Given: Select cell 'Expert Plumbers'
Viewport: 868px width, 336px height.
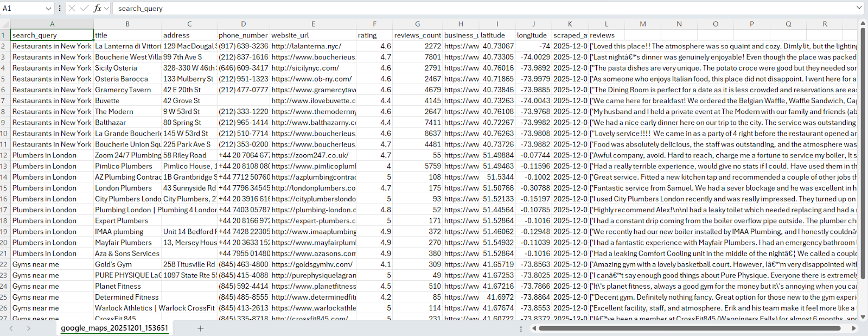Looking at the screenshot, I should tap(127, 220).
